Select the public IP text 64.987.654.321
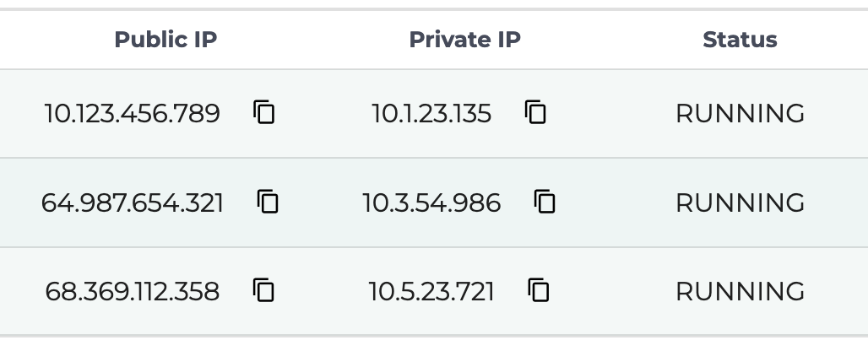The height and width of the screenshot is (351, 868). 132,202
